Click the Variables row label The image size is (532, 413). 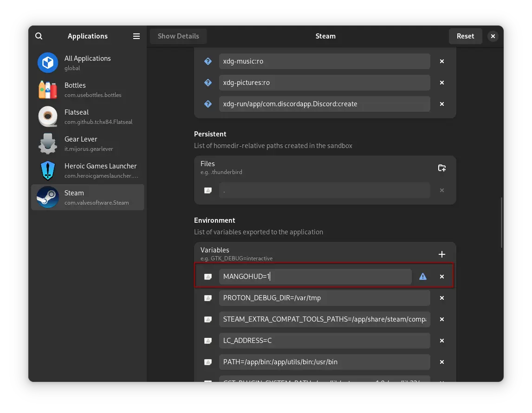pyautogui.click(x=215, y=250)
